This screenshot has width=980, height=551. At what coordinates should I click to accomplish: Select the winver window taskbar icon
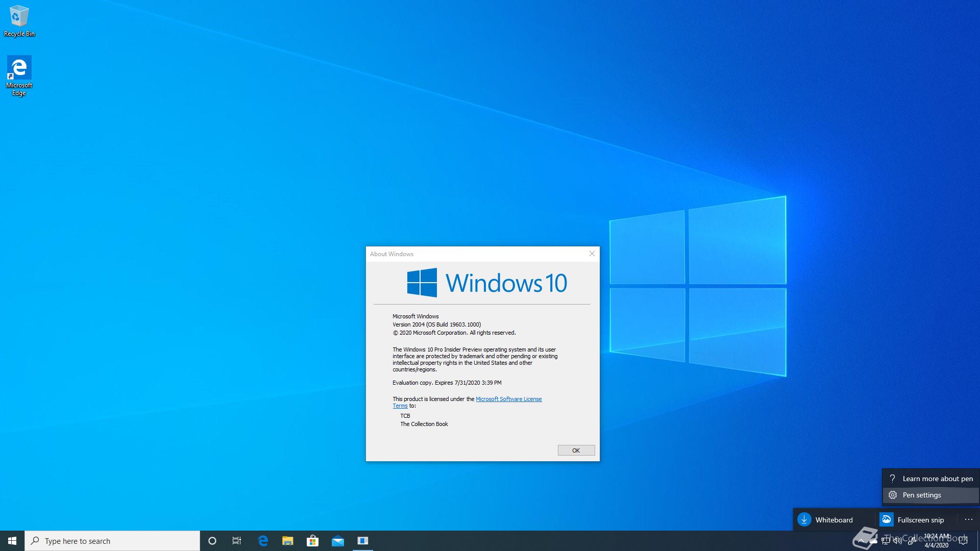tap(362, 541)
